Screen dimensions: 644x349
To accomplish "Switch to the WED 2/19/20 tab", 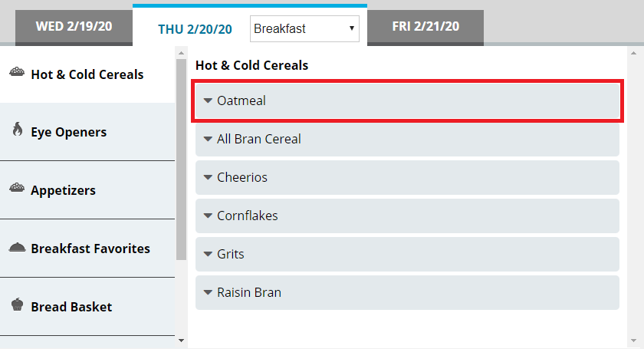I will coord(74,27).
